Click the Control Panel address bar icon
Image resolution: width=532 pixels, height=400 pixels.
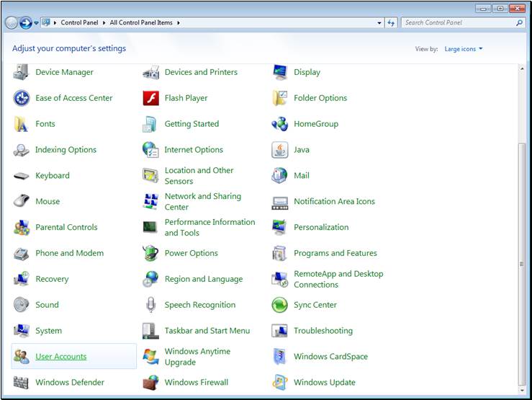(x=46, y=23)
